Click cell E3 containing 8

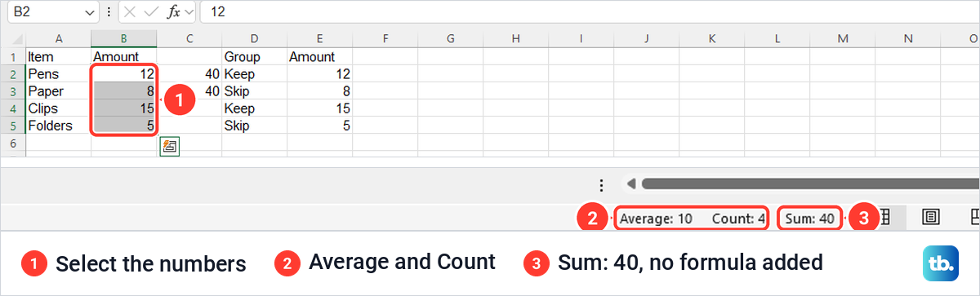pos(320,91)
